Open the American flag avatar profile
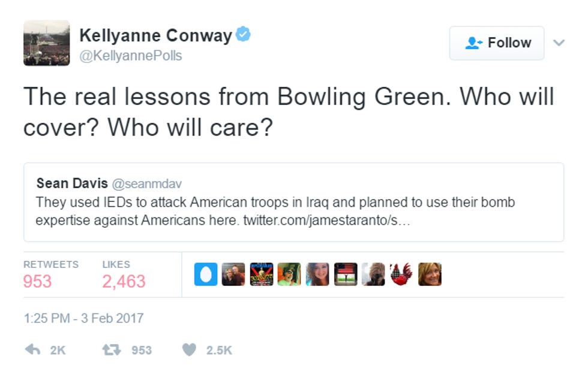This screenshot has height=374, width=588. click(x=346, y=275)
